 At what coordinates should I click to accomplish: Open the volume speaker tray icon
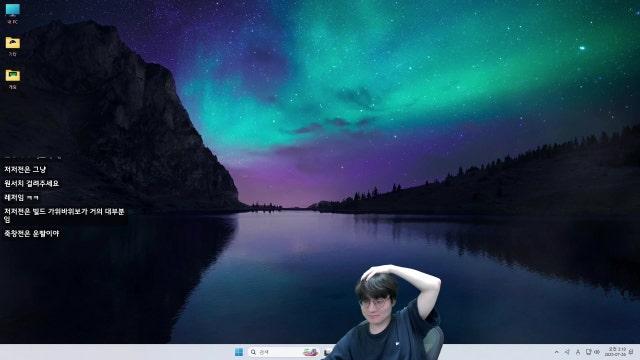tap(597, 352)
